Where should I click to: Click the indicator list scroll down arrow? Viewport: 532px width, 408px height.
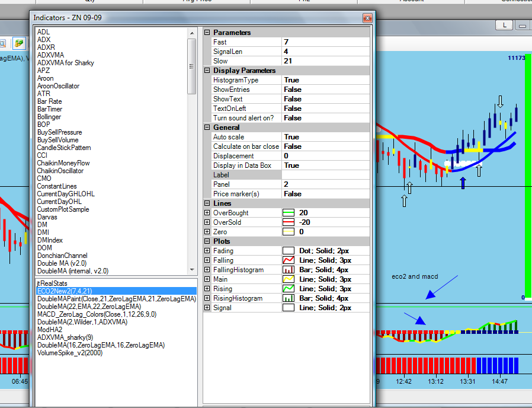[x=192, y=270]
